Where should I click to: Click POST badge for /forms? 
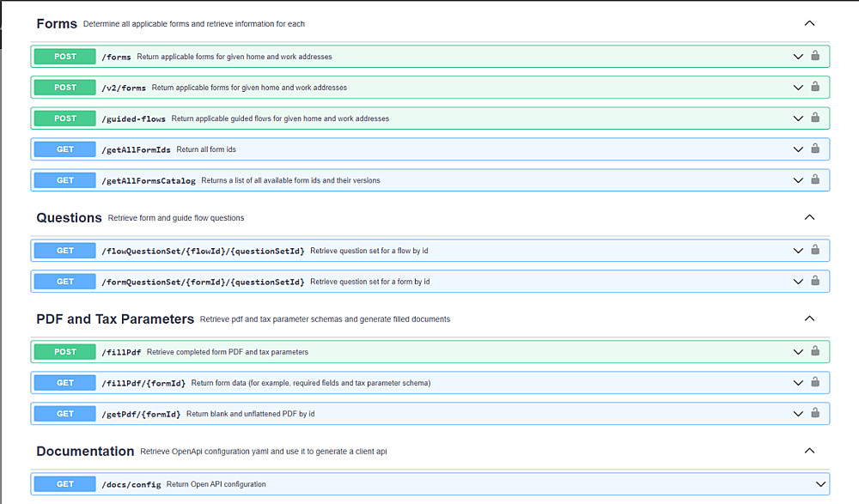tap(65, 57)
